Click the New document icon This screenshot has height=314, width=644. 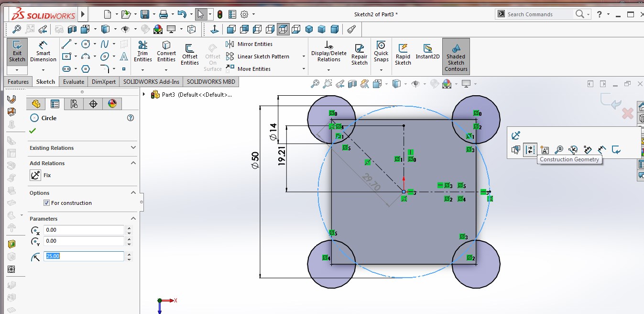pos(108,14)
